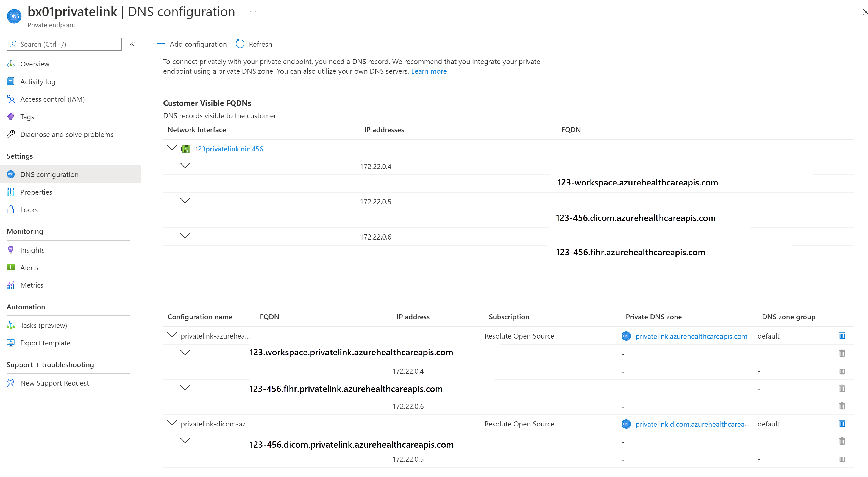Toggle the IP address row for 172.22.0.4

pos(186,166)
